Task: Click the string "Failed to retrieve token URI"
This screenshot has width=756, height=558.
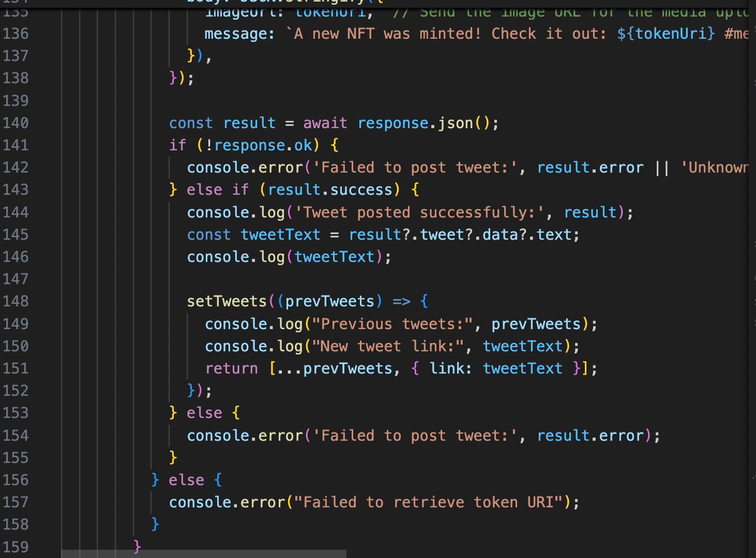Action: click(428, 502)
